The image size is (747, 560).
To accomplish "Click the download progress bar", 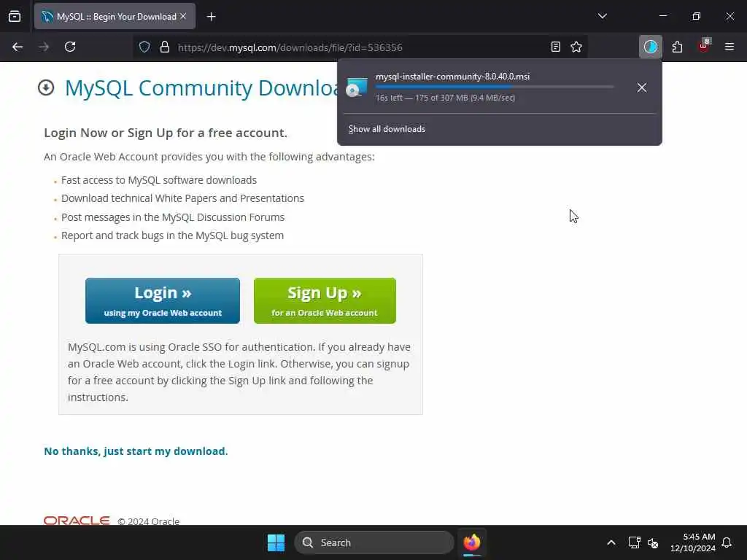I will [495, 87].
